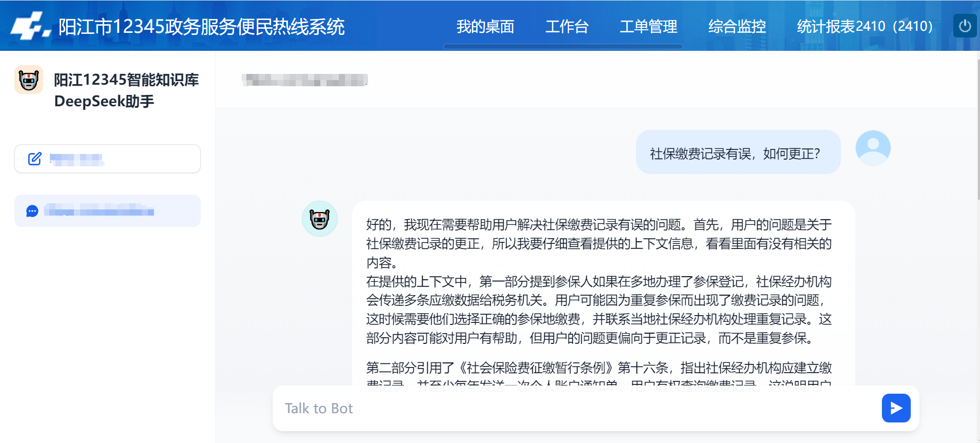Image resolution: width=980 pixels, height=443 pixels.
Task: Click the sidebar DeepSeek robot logo
Action: 29,80
